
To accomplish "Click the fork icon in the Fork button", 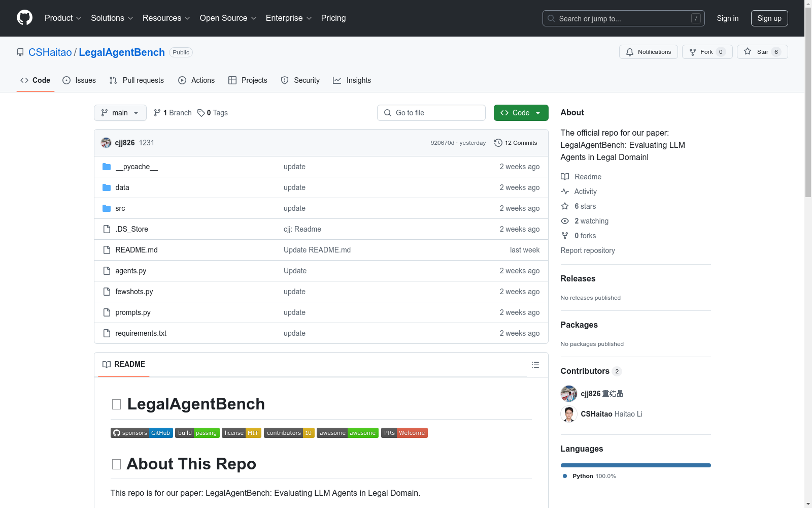I will pos(693,52).
